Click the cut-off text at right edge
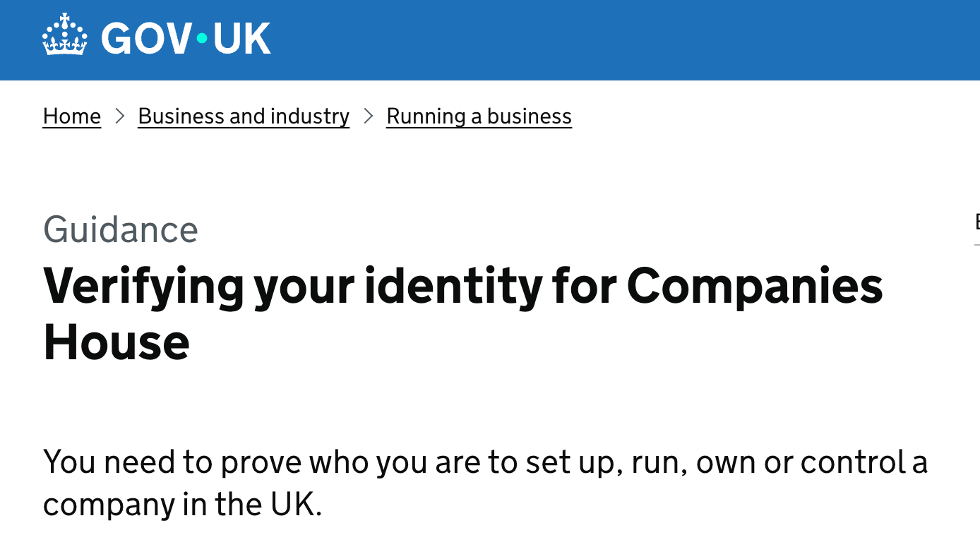The width and height of the screenshot is (980, 559). click(x=976, y=222)
